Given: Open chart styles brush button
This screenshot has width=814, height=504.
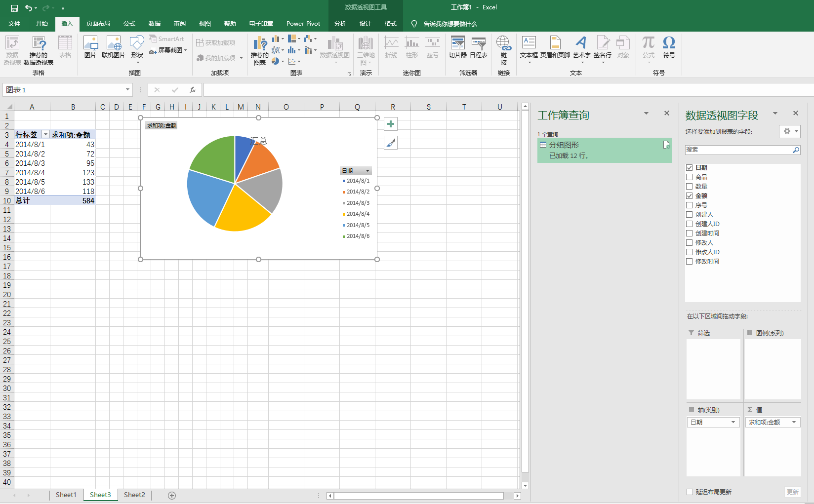Looking at the screenshot, I should coord(391,143).
